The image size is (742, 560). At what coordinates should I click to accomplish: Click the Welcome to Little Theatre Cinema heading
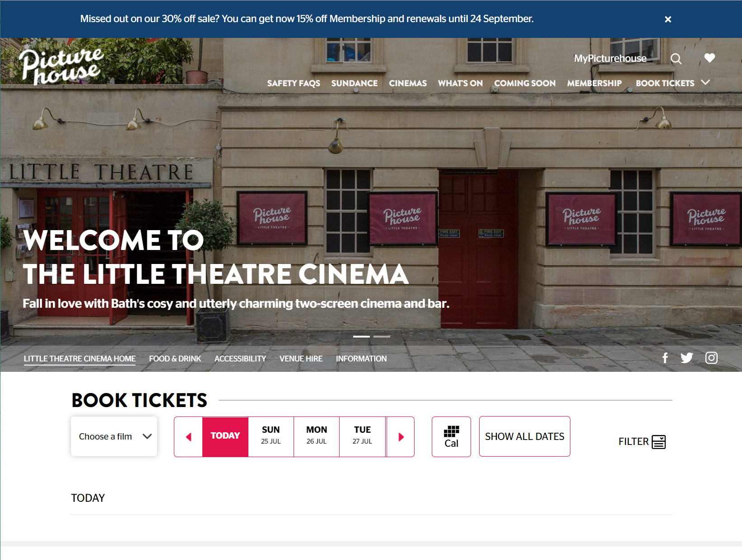point(216,257)
